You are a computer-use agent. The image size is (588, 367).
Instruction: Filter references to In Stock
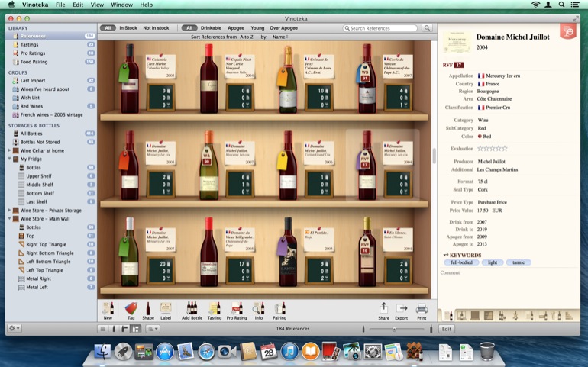pyautogui.click(x=128, y=28)
